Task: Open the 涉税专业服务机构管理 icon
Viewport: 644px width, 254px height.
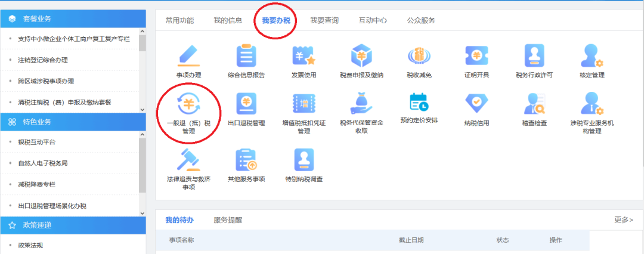Action: click(592, 103)
